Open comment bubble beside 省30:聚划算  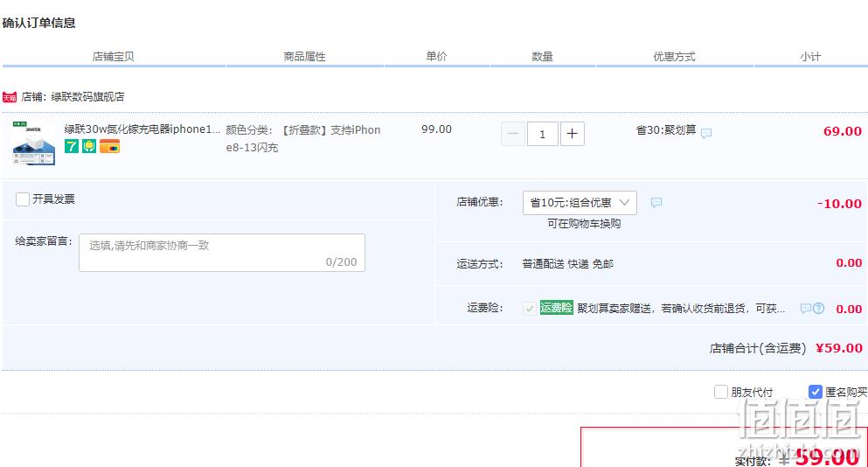706,134
